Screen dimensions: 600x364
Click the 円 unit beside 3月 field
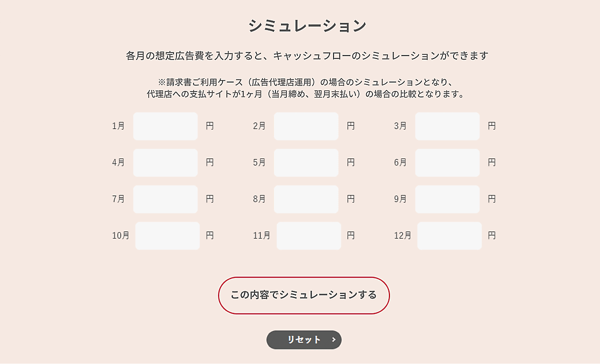pos(492,126)
